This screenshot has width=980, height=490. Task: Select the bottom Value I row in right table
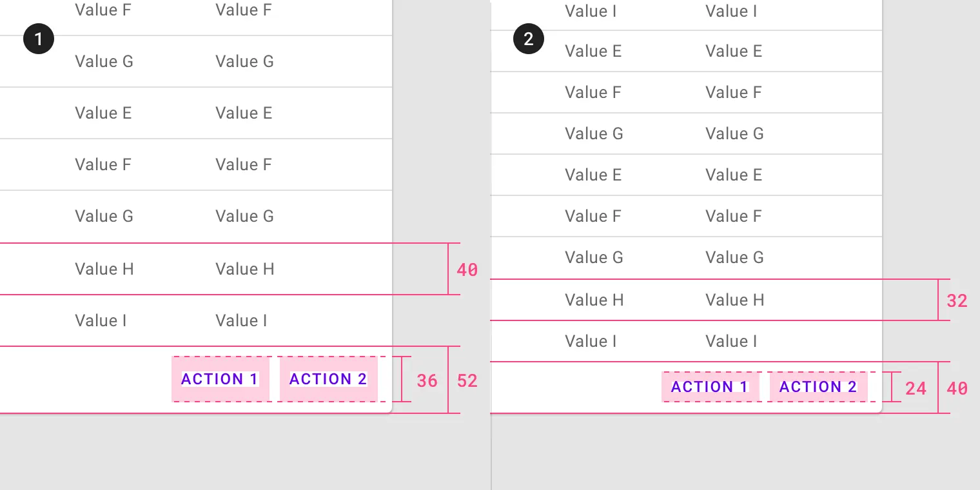pyautogui.click(x=686, y=341)
